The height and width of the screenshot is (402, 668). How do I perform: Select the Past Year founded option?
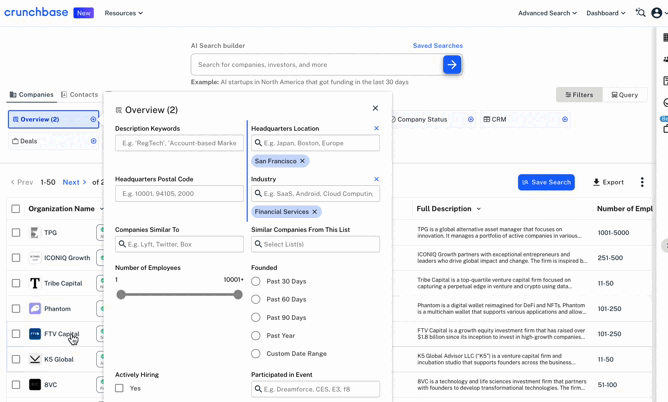[x=256, y=336]
